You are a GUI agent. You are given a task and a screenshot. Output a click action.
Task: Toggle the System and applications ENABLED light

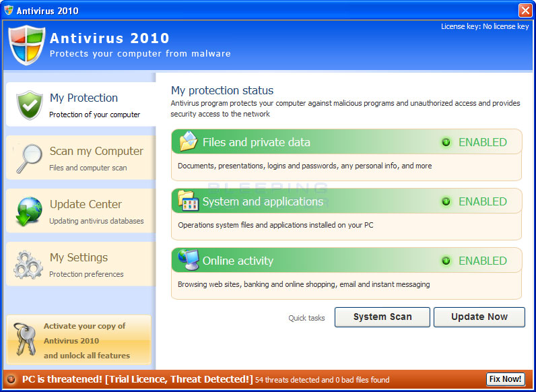(x=446, y=201)
